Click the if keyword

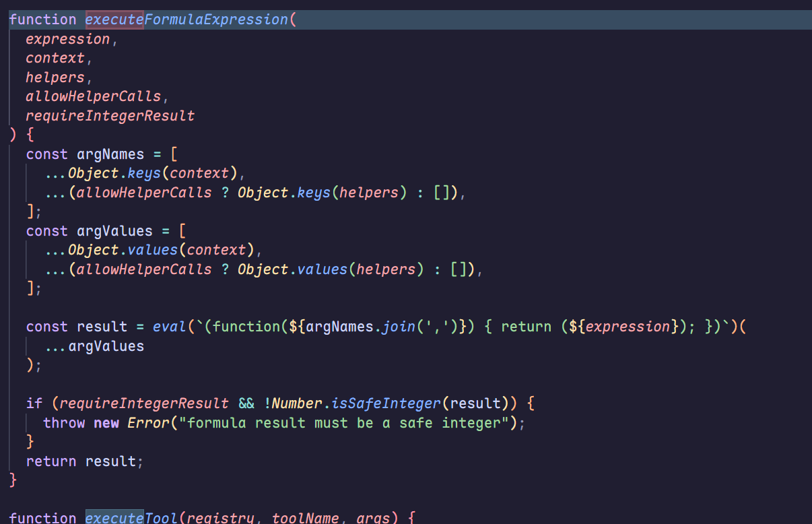[x=34, y=403]
